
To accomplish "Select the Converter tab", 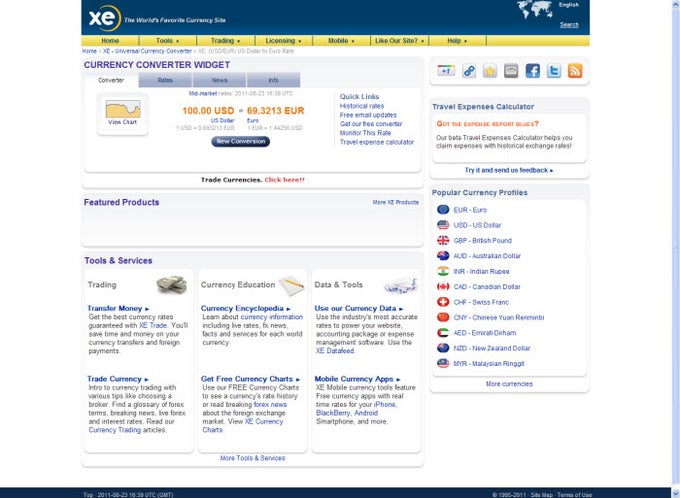I will click(111, 80).
